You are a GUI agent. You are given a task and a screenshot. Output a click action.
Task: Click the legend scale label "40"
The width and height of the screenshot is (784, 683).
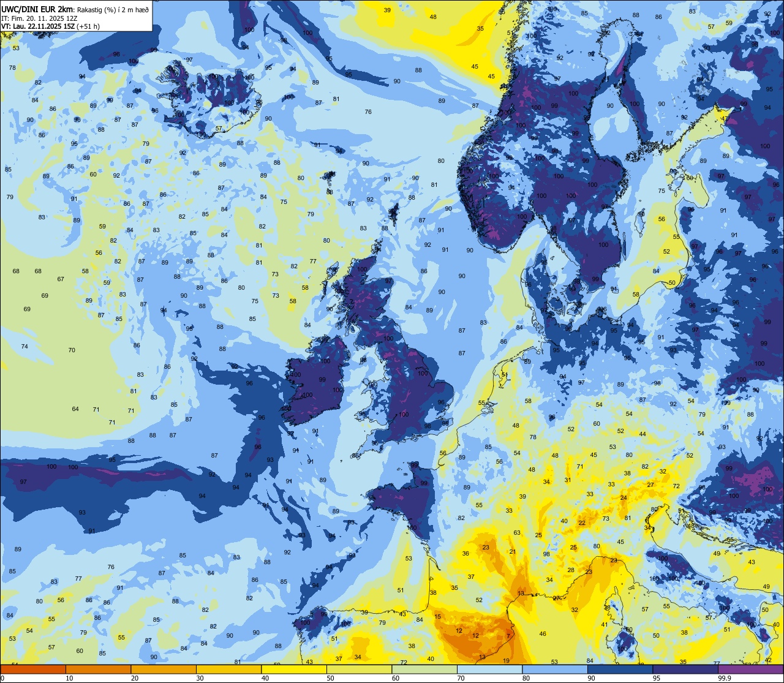pos(265,678)
